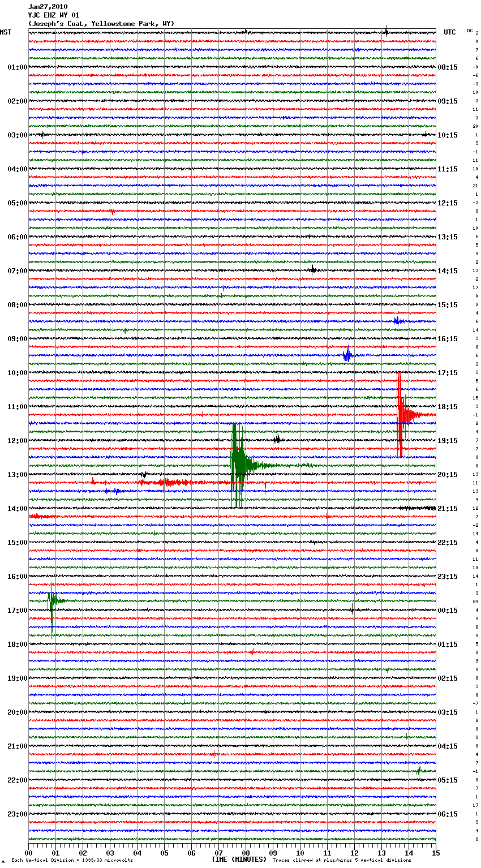Select the 17:00 MST time label
Image resolution: width=481 pixels, height=868 pixels.
pos(17,611)
